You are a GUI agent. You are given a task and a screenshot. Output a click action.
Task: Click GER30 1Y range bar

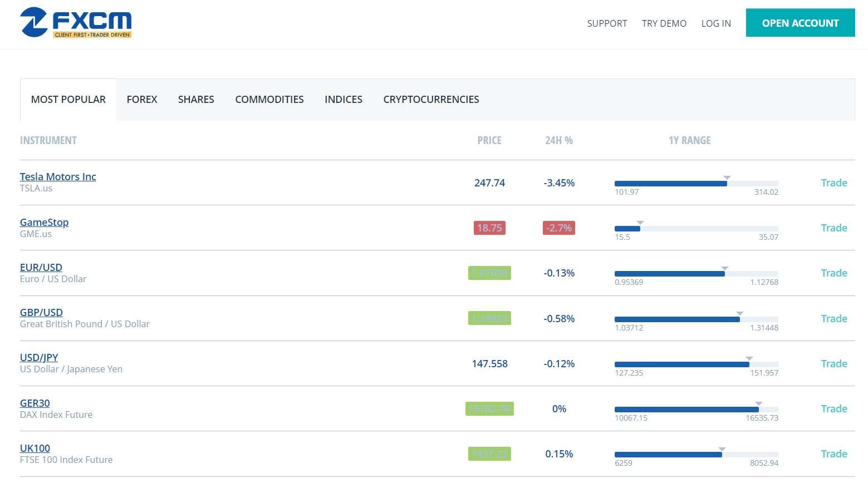[x=697, y=410]
